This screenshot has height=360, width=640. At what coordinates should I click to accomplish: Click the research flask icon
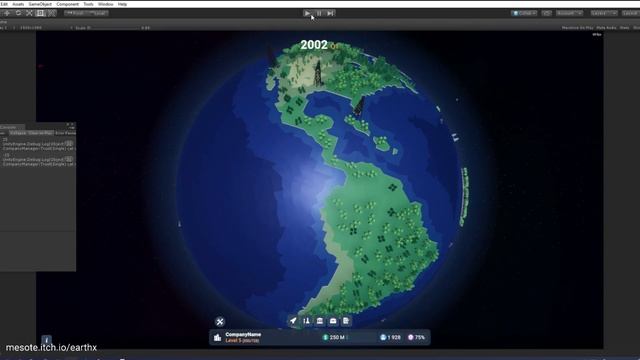(307, 321)
